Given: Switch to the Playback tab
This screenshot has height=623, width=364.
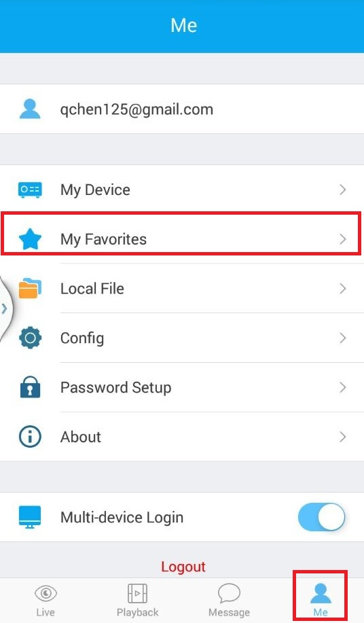Looking at the screenshot, I should pyautogui.click(x=137, y=601).
